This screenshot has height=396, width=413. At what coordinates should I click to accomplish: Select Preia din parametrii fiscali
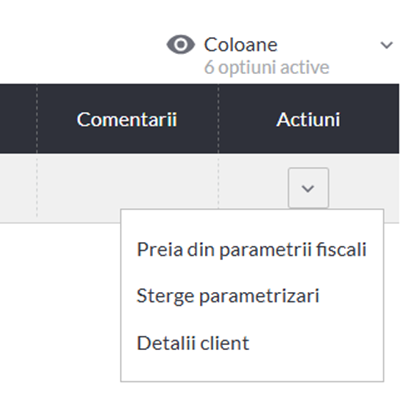[252, 249]
